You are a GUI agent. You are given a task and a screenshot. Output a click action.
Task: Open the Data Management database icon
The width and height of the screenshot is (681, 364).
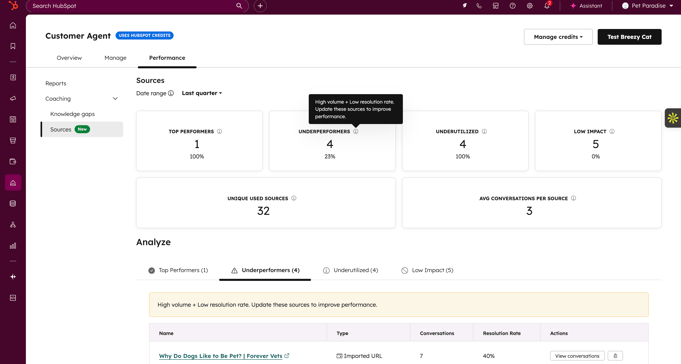[13, 204]
